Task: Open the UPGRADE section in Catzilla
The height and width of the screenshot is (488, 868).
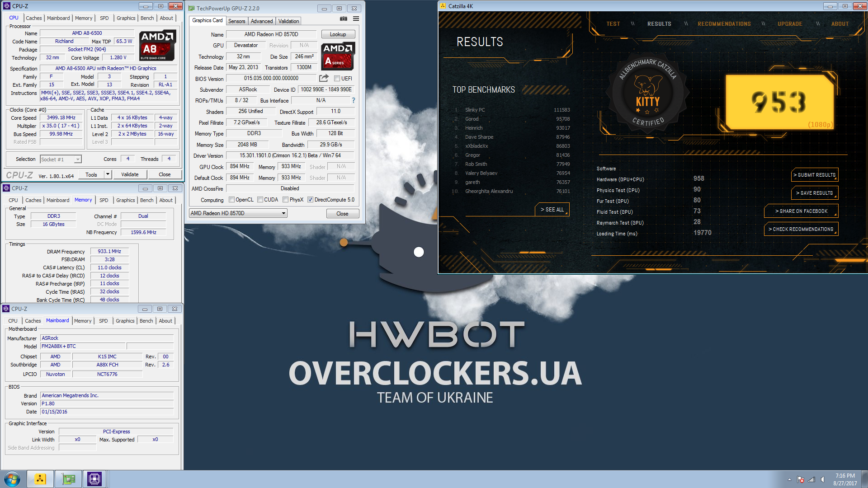Action: tap(790, 24)
